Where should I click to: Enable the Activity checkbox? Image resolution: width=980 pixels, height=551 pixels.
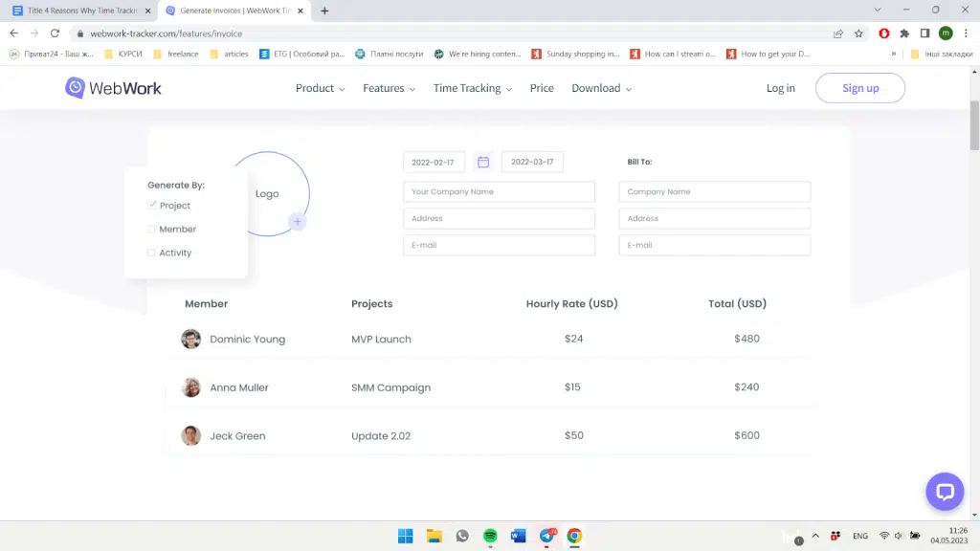coord(151,253)
